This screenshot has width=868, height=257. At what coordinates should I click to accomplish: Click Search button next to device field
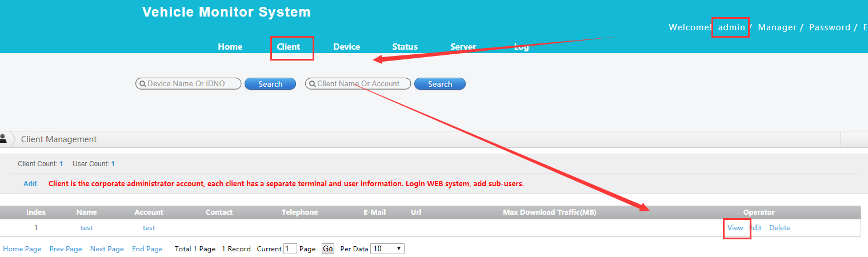point(270,84)
